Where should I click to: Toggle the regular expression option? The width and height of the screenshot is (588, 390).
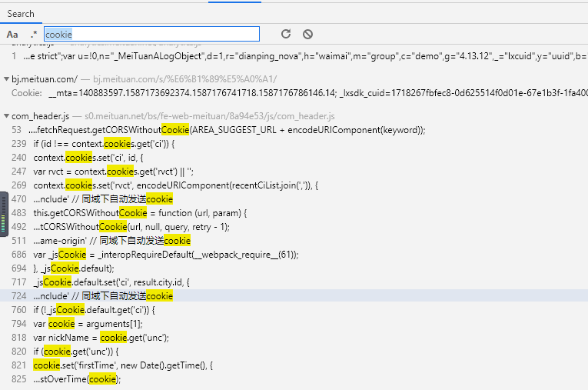[x=34, y=35]
